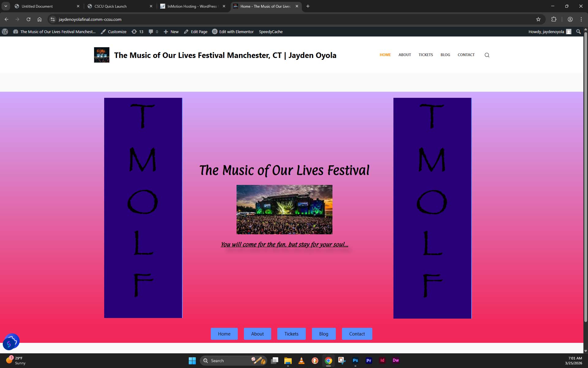
Task: Expand the Chrome tab search dropdown
Action: pyautogui.click(x=6, y=6)
